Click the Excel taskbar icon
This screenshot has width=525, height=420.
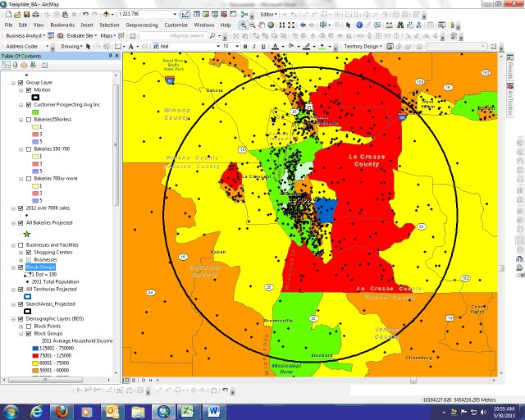pyautogui.click(x=188, y=410)
